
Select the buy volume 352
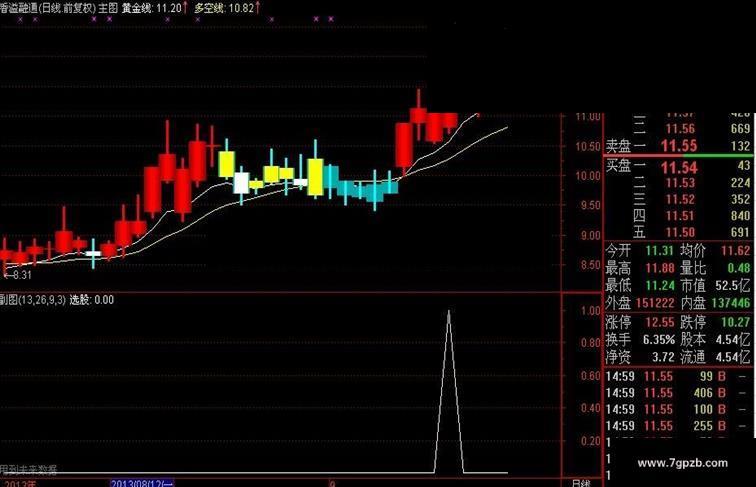click(x=740, y=200)
